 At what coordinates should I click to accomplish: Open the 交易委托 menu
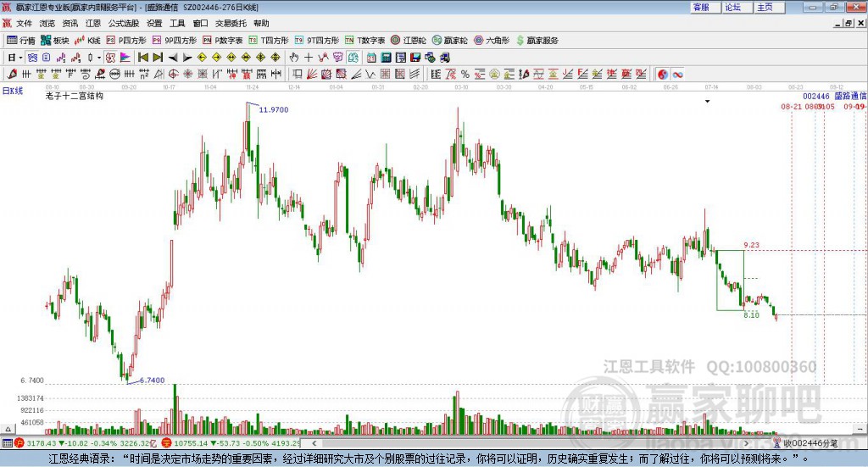231,23
